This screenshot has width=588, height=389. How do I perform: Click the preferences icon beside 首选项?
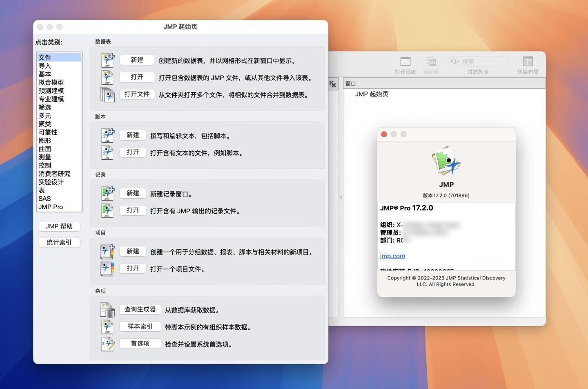(x=108, y=344)
